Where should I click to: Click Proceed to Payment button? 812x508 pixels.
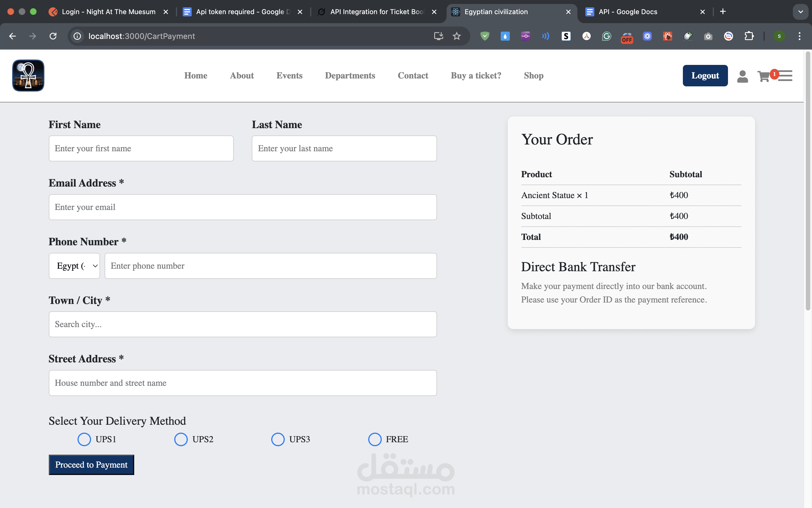pyautogui.click(x=91, y=465)
